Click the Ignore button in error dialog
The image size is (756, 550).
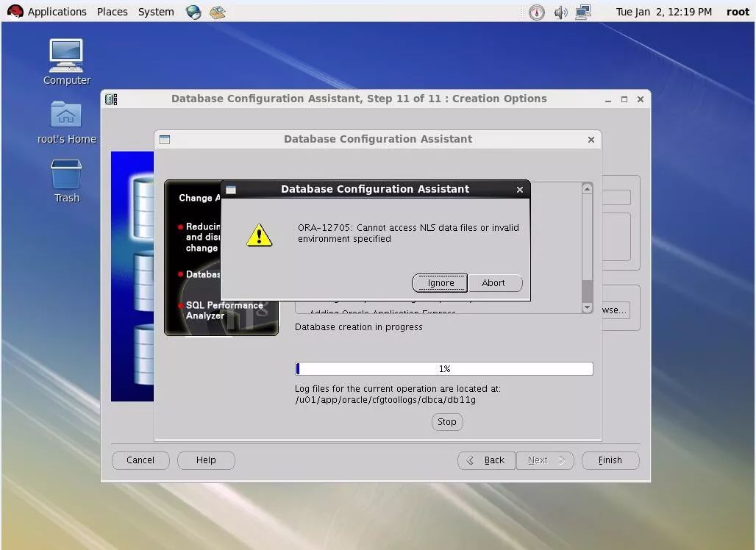[x=440, y=283]
